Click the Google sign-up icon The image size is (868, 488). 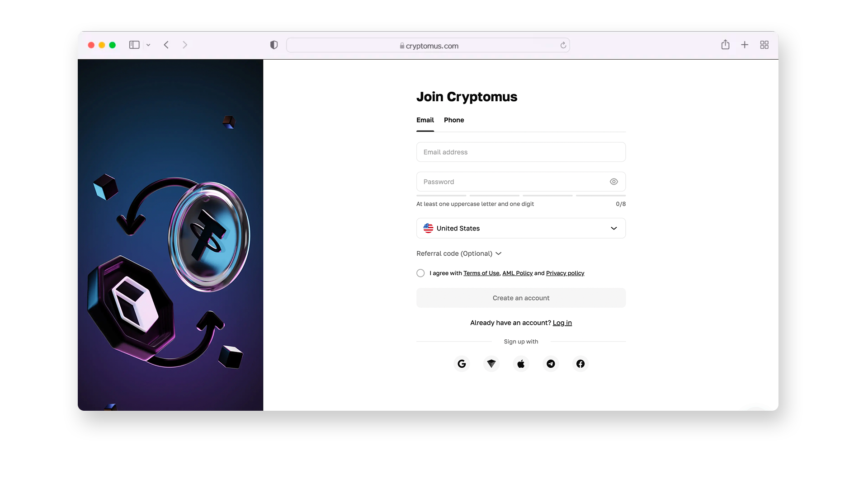[x=462, y=363]
